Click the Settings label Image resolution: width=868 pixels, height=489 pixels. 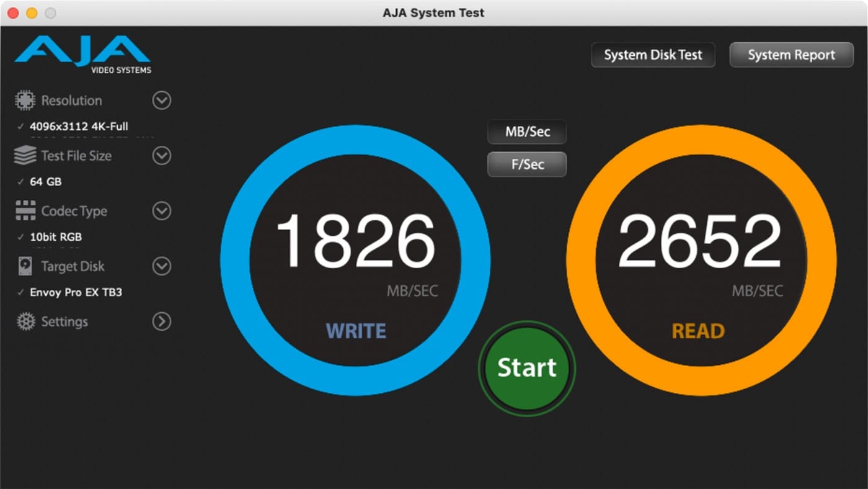click(64, 321)
